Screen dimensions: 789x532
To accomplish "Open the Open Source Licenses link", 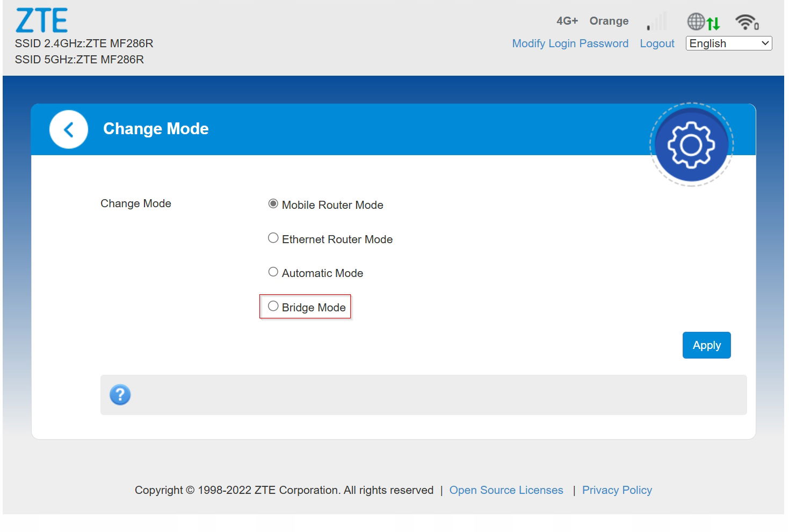I will [x=506, y=490].
